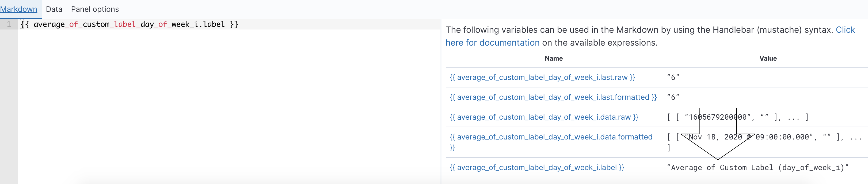Open the 'Click here for documentation' link

[650, 36]
